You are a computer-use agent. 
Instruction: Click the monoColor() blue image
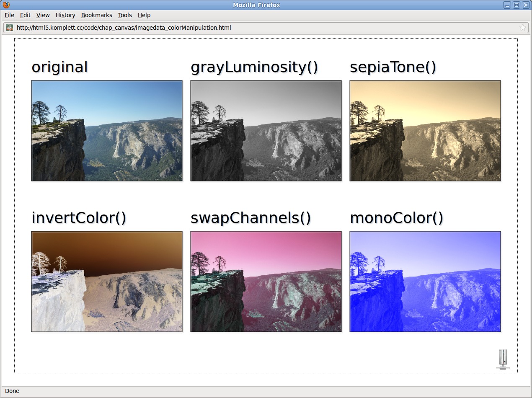[x=425, y=282]
